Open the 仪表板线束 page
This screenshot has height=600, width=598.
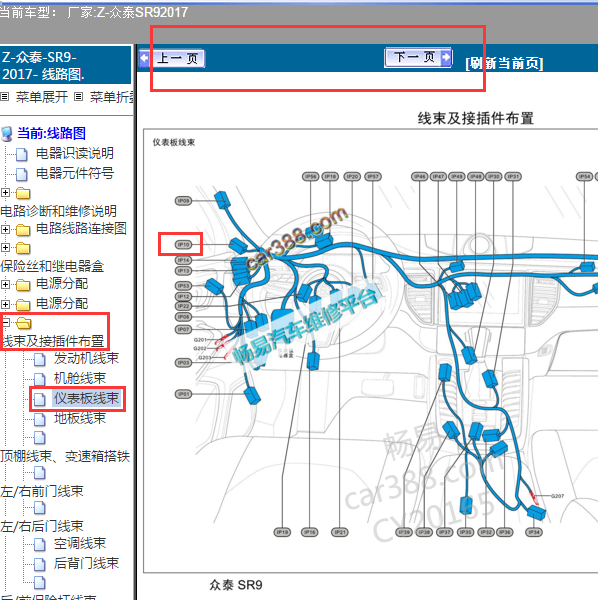click(86, 398)
